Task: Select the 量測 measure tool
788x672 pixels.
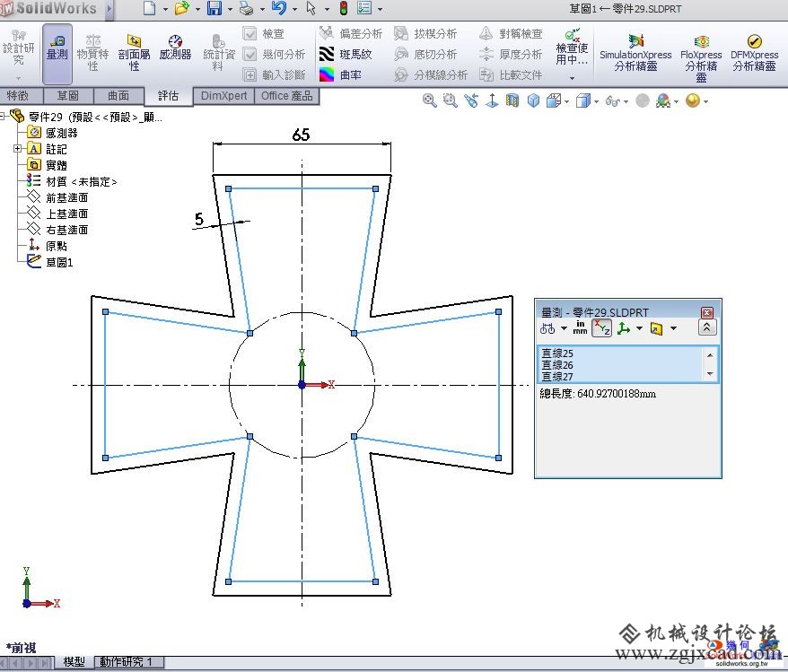Action: pos(57,53)
